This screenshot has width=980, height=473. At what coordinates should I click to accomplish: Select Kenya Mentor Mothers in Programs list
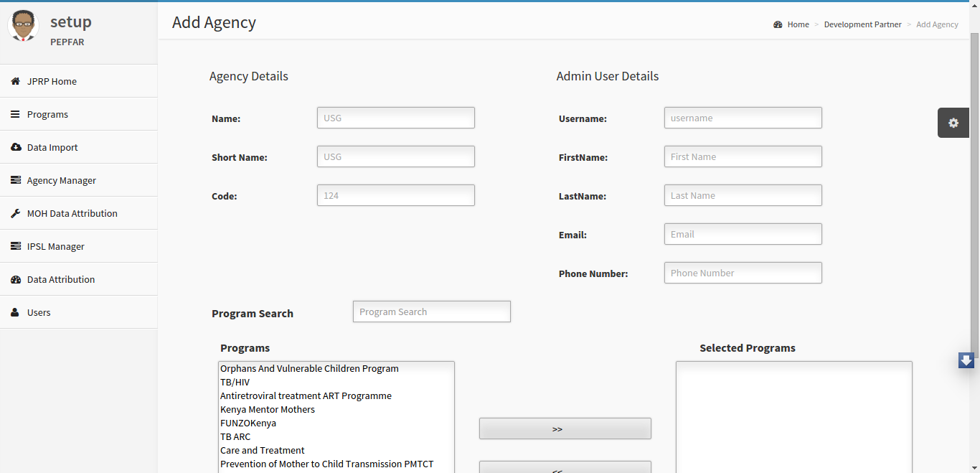(268, 409)
